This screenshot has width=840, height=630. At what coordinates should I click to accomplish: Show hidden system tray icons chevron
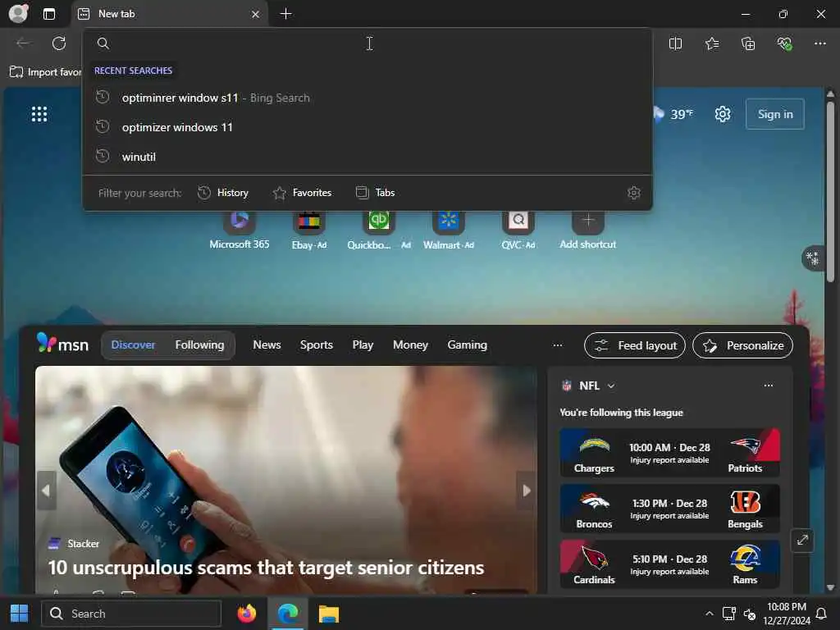(710, 614)
